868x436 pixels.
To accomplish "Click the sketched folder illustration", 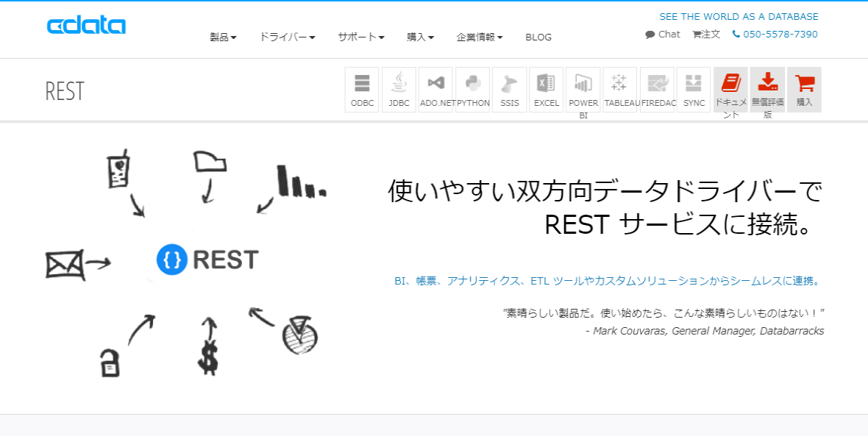I will (210, 161).
